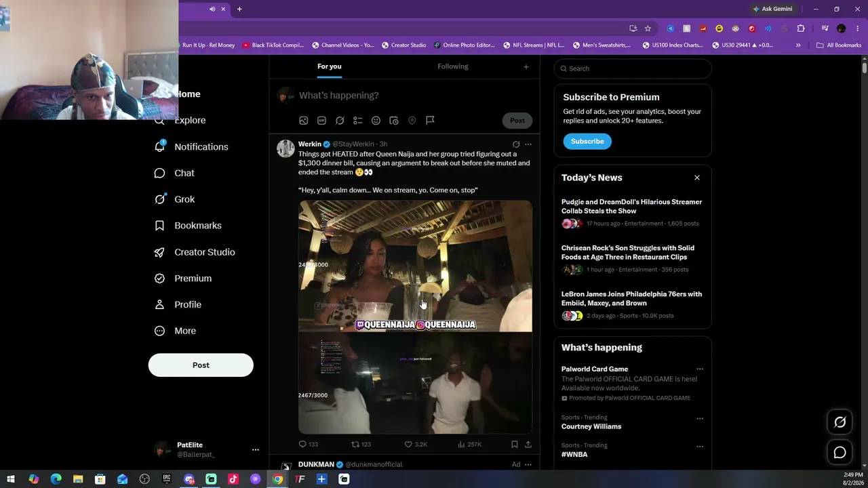The width and height of the screenshot is (868, 488).
Task: Open the emoji picker in the composer
Action: (x=376, y=121)
